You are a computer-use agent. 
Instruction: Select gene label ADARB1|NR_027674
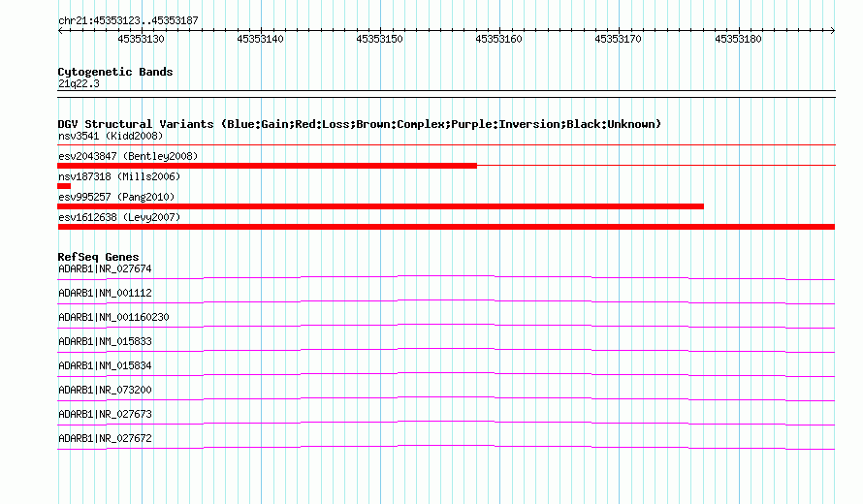click(105, 269)
